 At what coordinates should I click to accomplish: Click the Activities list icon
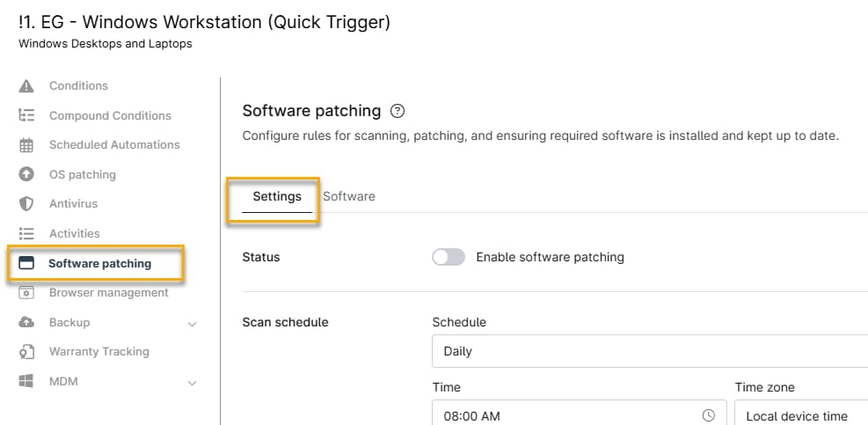[x=26, y=233]
